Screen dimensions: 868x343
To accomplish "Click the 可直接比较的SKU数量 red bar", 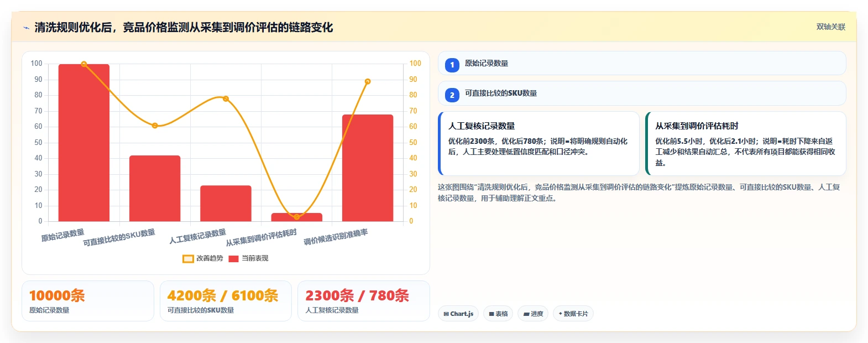I will pos(155,189).
